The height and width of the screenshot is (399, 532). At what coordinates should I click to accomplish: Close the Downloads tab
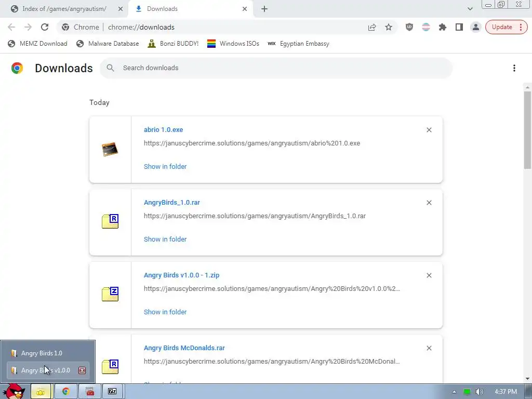[x=245, y=9]
